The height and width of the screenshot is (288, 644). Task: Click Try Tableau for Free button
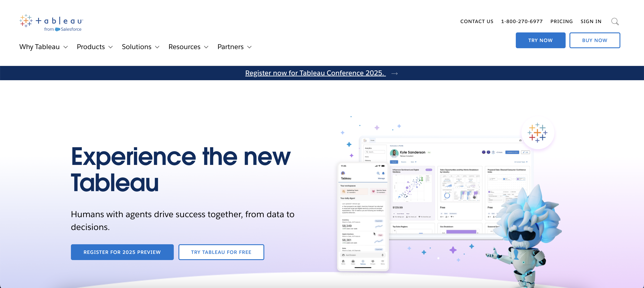[221, 252]
